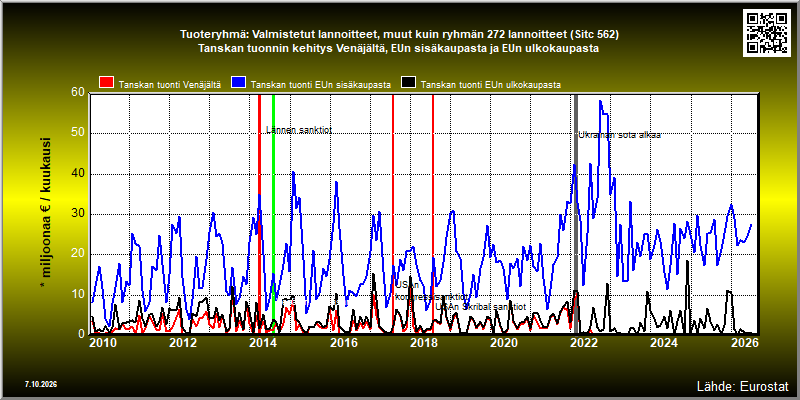Click the 2010 x-axis label

pyautogui.click(x=102, y=343)
